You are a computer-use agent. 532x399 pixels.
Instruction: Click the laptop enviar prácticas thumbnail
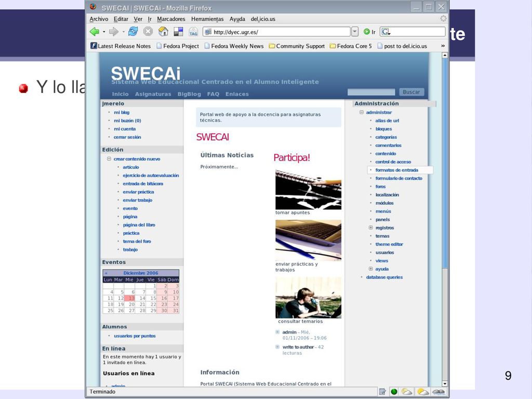(x=308, y=241)
